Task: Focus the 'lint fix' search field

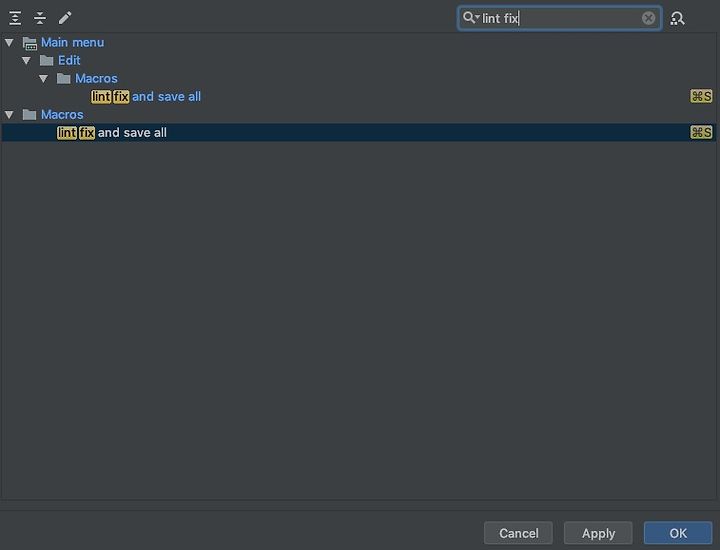Action: click(x=560, y=18)
